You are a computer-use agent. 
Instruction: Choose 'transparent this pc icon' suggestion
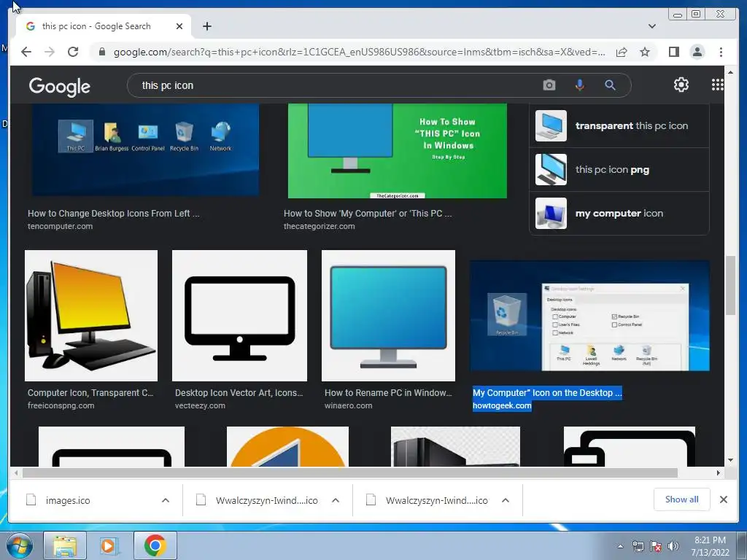619,125
